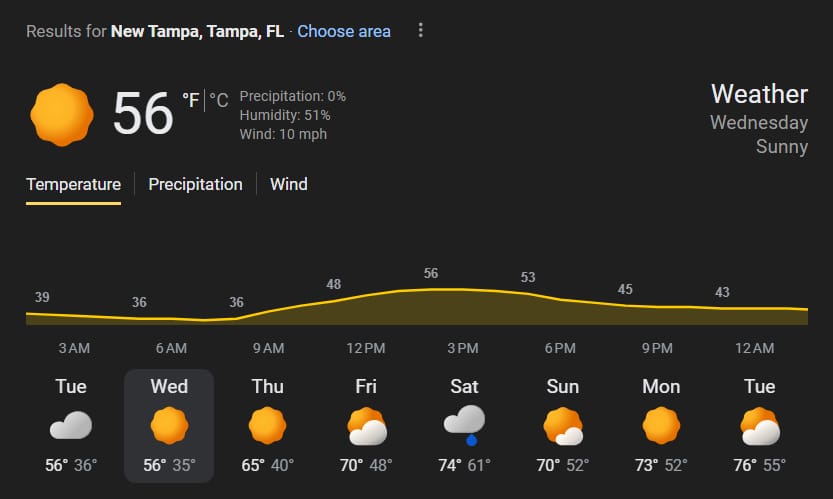Click Friday's partly cloudy icon

366,427
